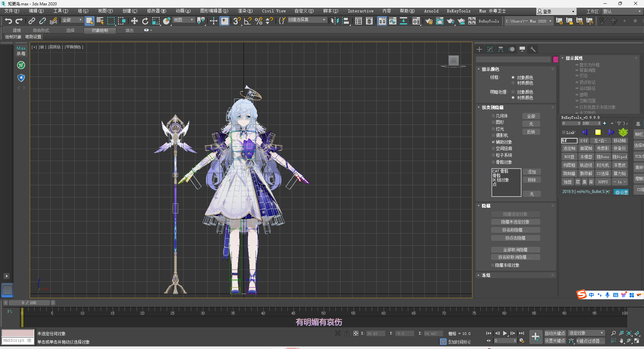Click the BsKeyTools 设置 button

pos(621,192)
